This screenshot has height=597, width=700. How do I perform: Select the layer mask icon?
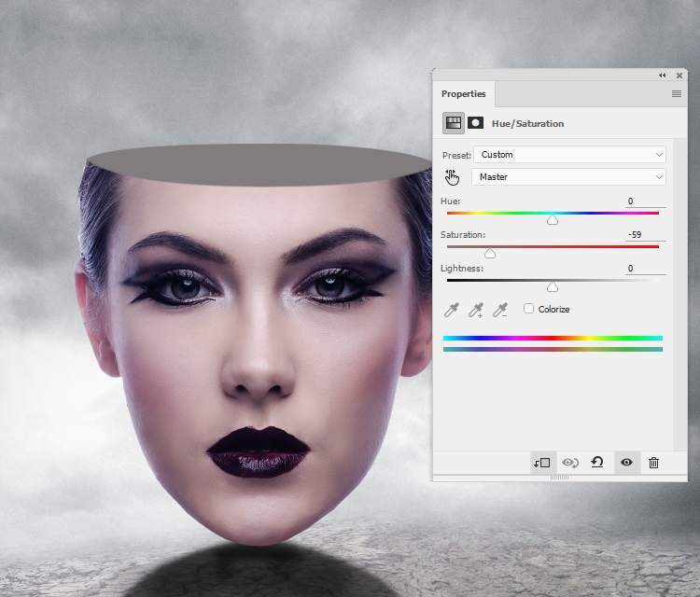(475, 123)
